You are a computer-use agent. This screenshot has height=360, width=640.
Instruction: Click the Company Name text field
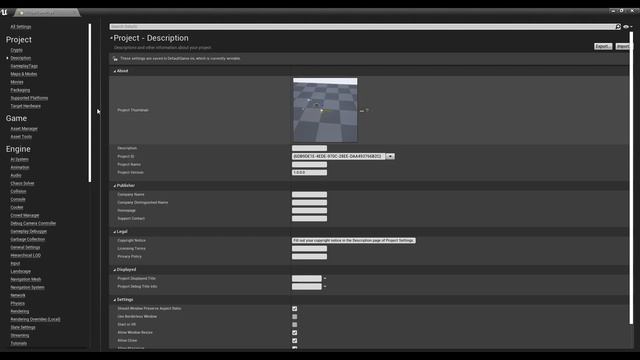tap(309, 195)
